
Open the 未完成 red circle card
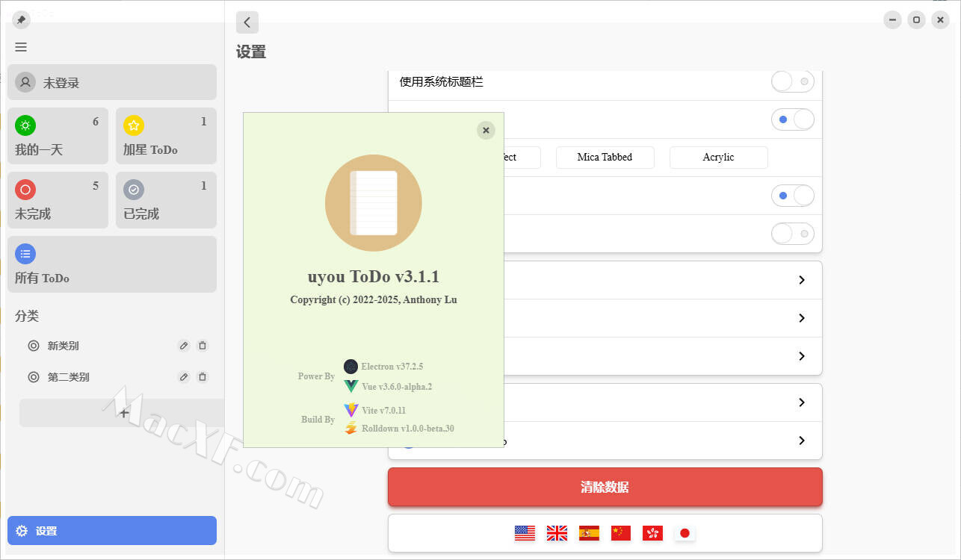point(58,200)
